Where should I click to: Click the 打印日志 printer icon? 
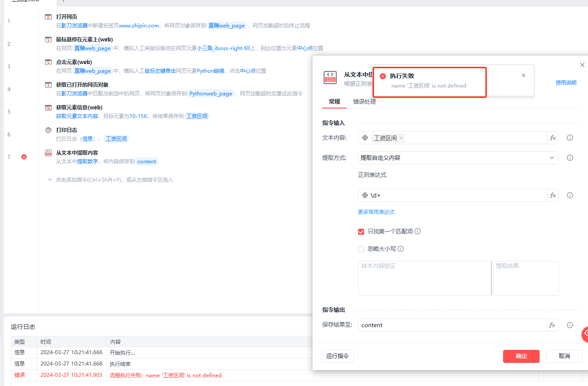(48, 130)
